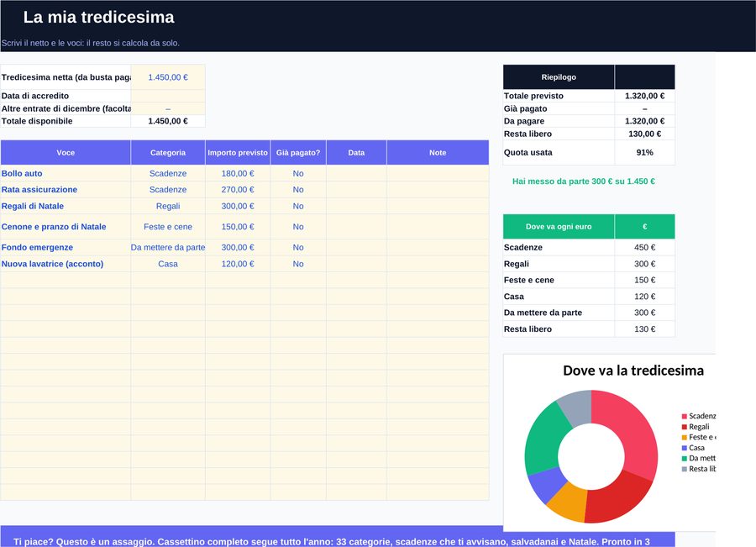Click the Bollo auto category 'Scadenze'
This screenshot has height=547, width=756.
coord(168,173)
